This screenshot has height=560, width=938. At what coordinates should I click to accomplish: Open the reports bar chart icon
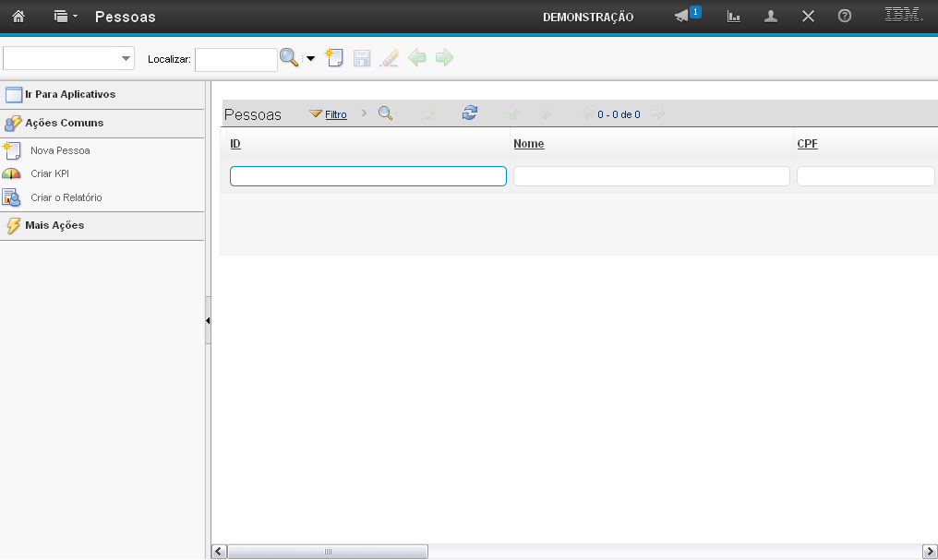[x=734, y=17]
